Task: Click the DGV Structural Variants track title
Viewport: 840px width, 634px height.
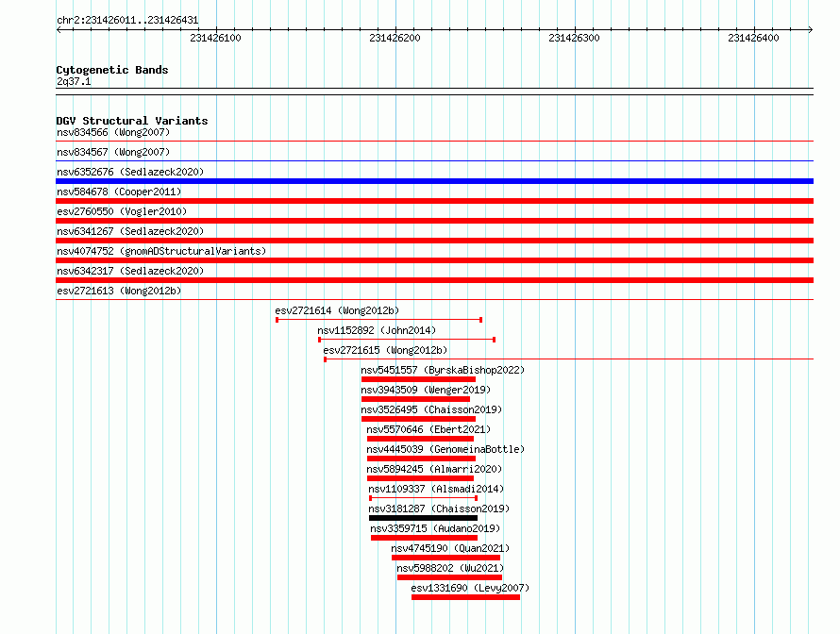Action: pos(132,121)
